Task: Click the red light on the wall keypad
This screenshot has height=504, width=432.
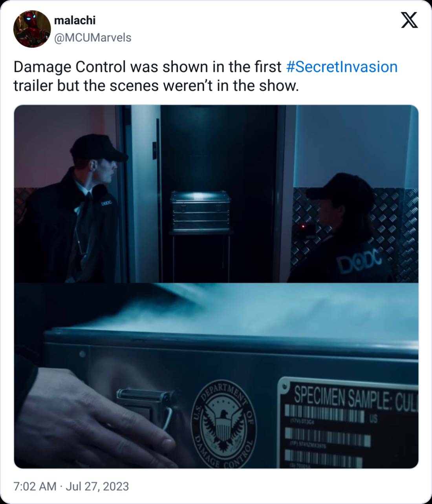Action: point(303,226)
